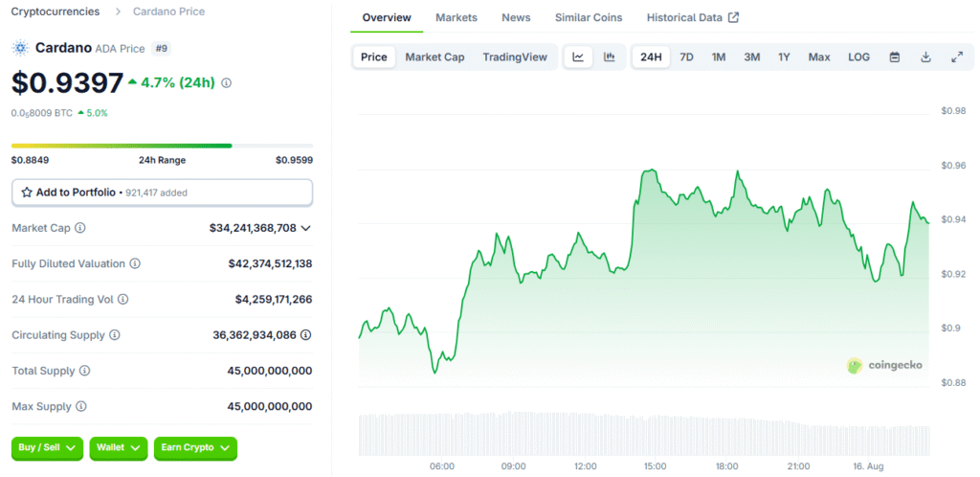Click the $0.9397 price text
This screenshot has height=477, width=980.
click(68, 83)
